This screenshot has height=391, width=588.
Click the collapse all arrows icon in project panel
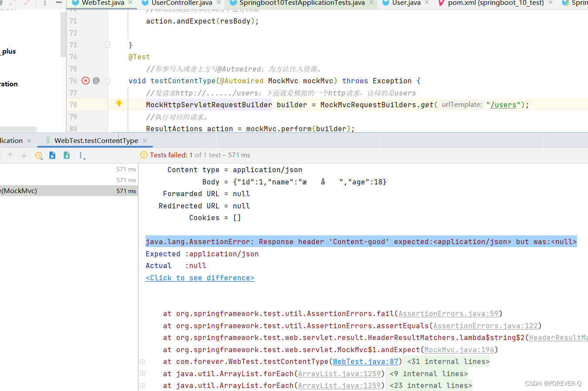click(27, 3)
